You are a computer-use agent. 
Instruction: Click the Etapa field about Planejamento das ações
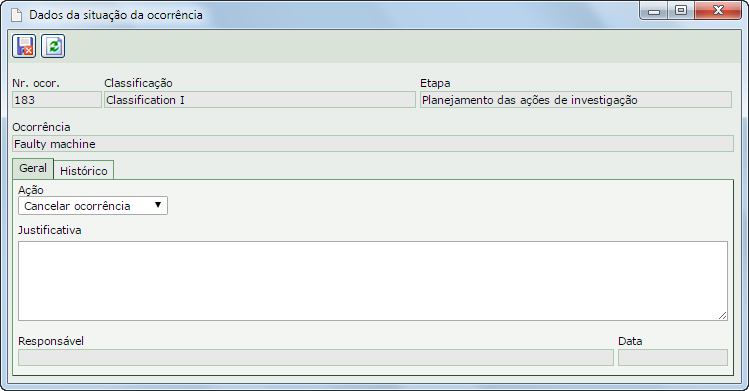576,100
